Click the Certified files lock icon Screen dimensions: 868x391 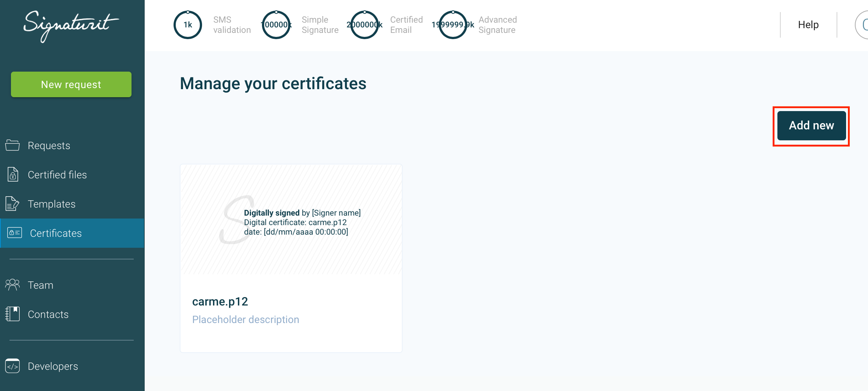pyautogui.click(x=13, y=175)
